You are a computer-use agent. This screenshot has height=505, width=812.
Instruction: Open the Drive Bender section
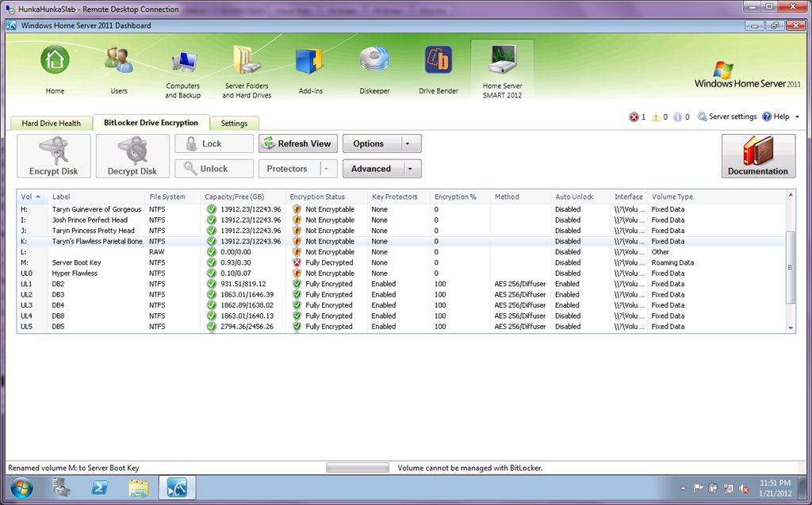(x=439, y=70)
